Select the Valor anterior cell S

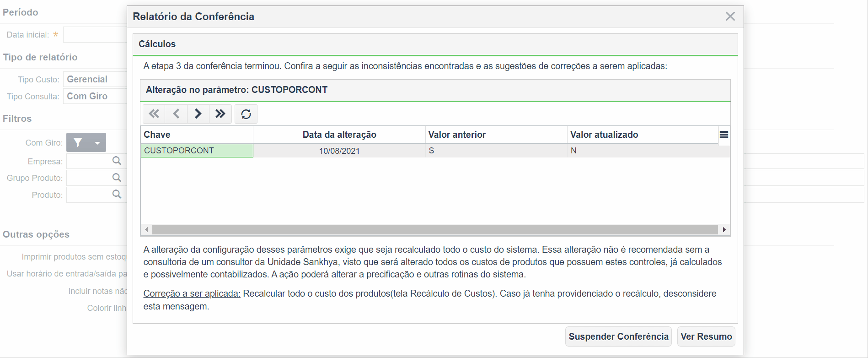click(496, 151)
